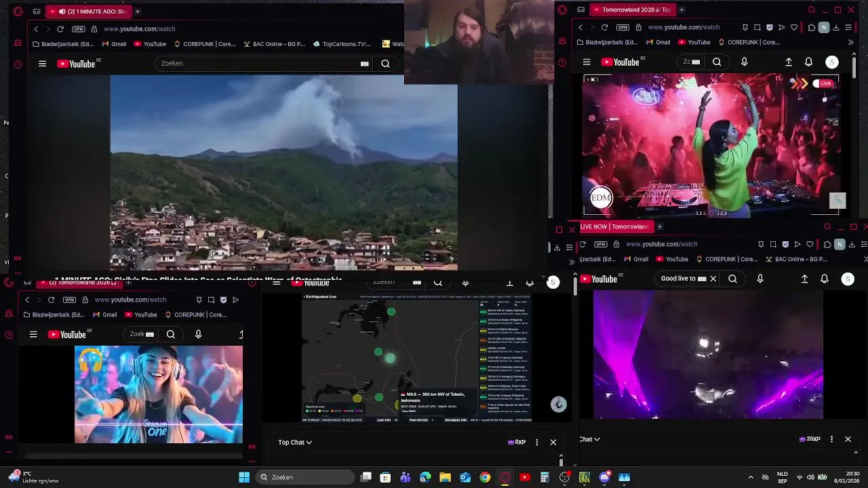
Task: Expand the Chat dropdown in 'LIVE NOW' window
Action: 589,439
